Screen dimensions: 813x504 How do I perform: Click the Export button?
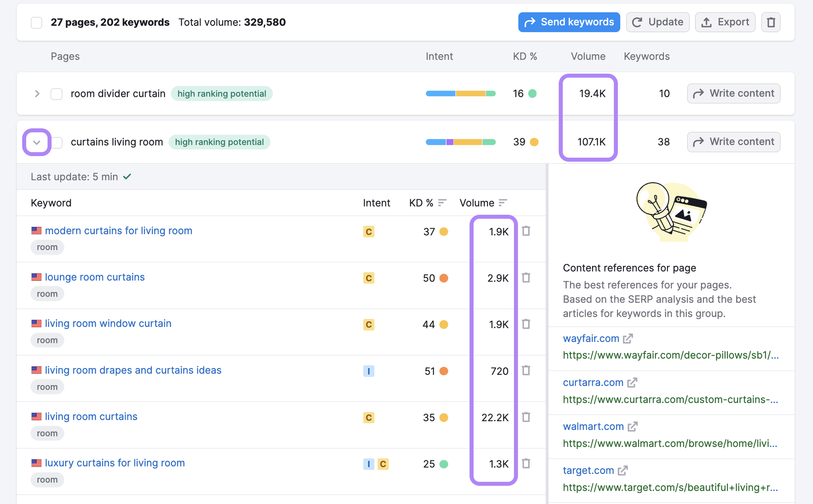click(x=725, y=22)
